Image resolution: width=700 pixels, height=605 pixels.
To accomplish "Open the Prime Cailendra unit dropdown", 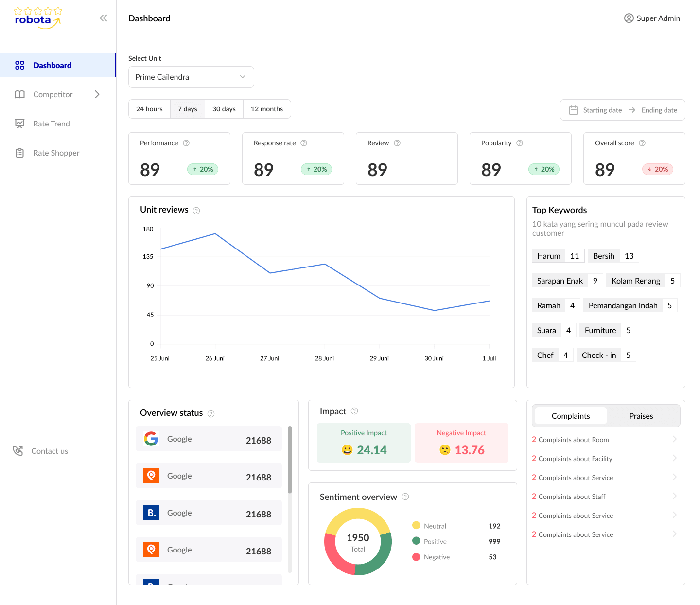I will 191,77.
